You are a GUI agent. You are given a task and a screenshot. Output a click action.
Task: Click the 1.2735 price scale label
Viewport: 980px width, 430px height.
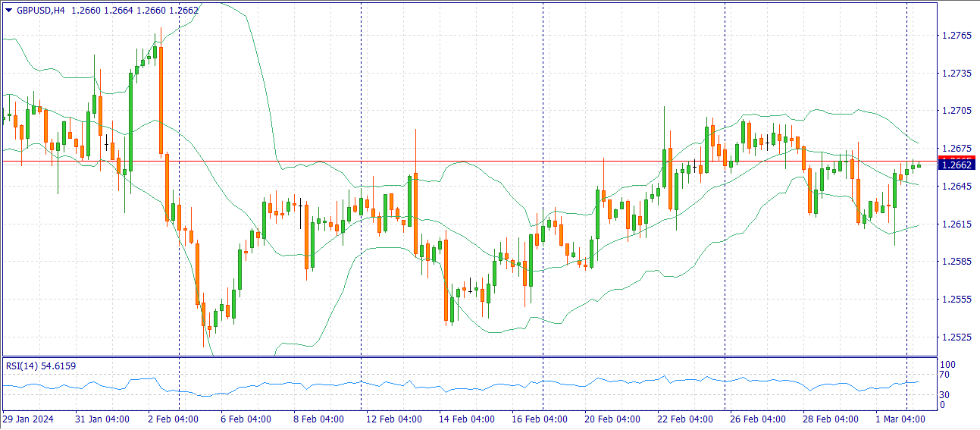[955, 74]
